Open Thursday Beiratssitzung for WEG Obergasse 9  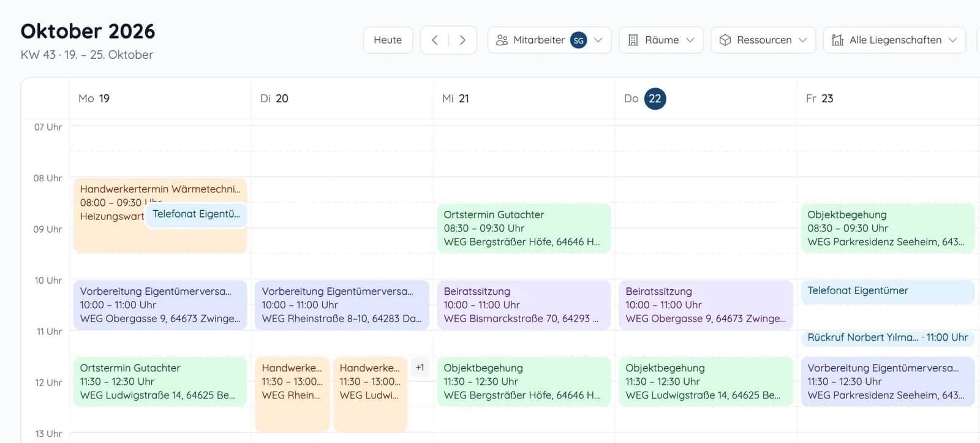click(706, 305)
